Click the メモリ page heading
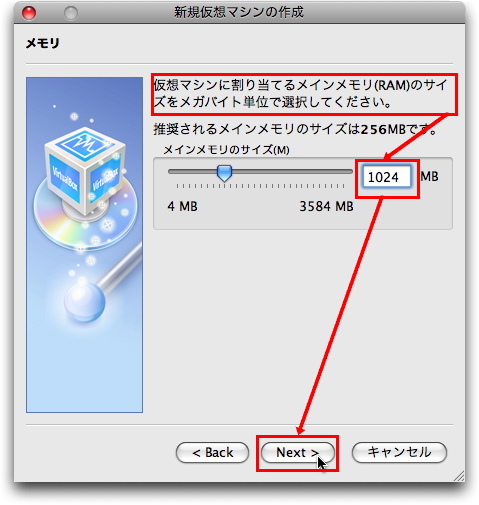This screenshot has height=505, width=479. tap(43, 43)
